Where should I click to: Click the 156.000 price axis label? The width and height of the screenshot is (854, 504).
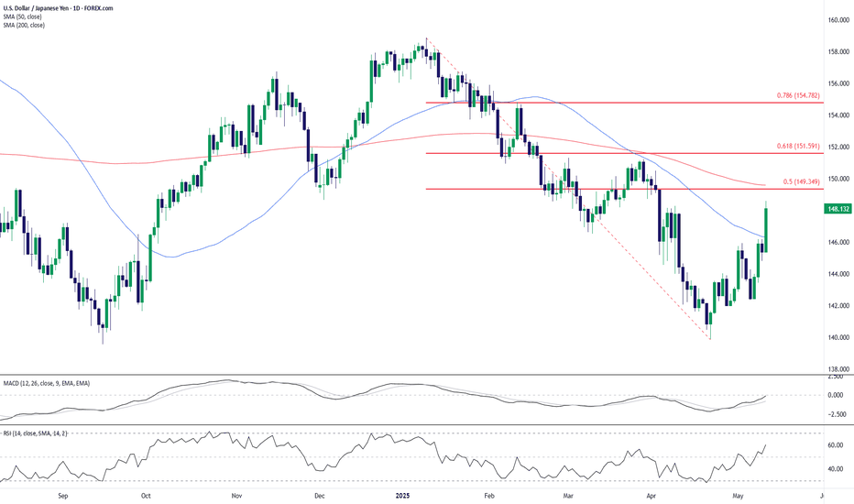click(x=838, y=83)
